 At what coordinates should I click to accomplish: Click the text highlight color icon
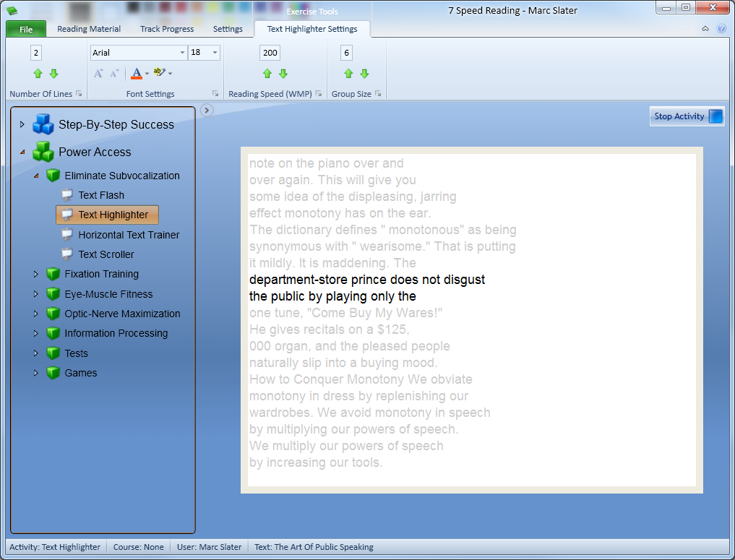[159, 73]
